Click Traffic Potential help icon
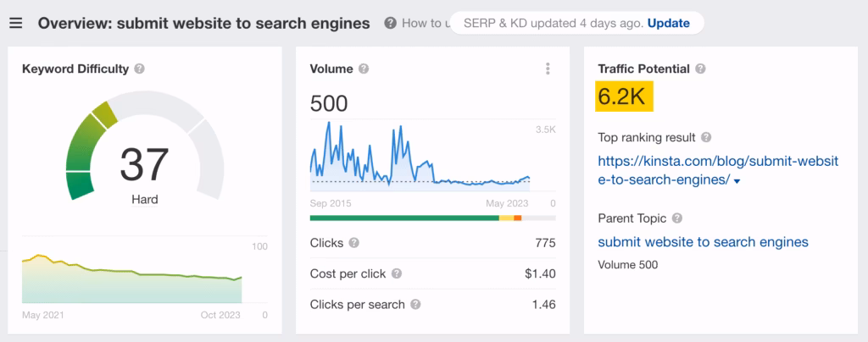Image resolution: width=868 pixels, height=342 pixels. point(701,69)
